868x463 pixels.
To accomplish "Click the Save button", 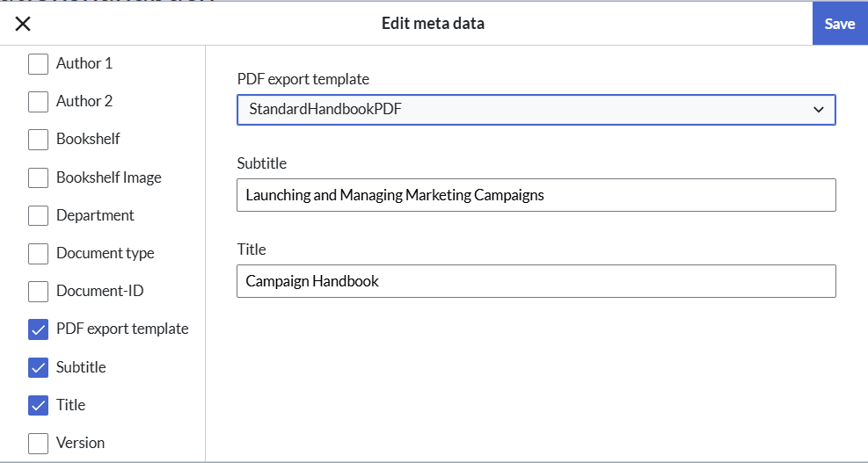I will 839,24.
